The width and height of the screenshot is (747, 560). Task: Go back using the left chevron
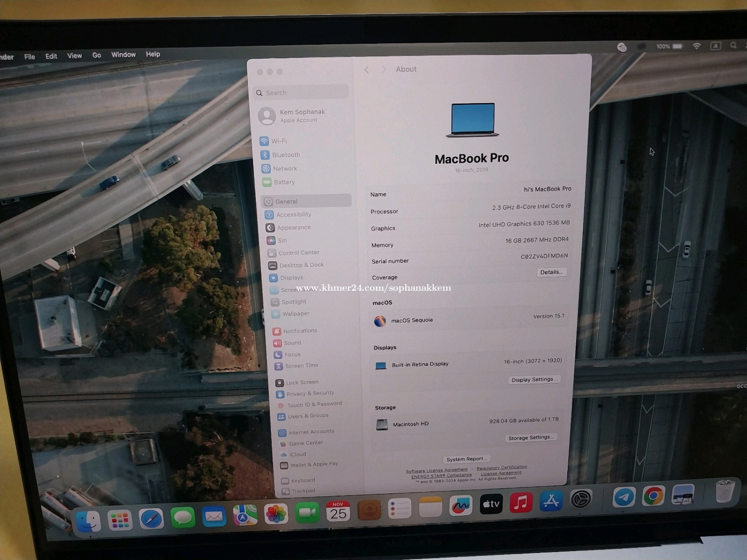tap(367, 70)
